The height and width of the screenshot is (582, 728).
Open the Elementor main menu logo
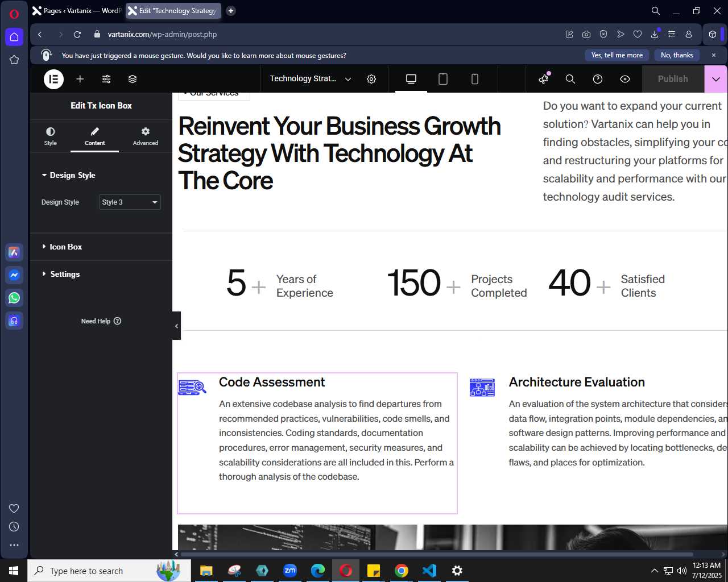click(x=54, y=79)
